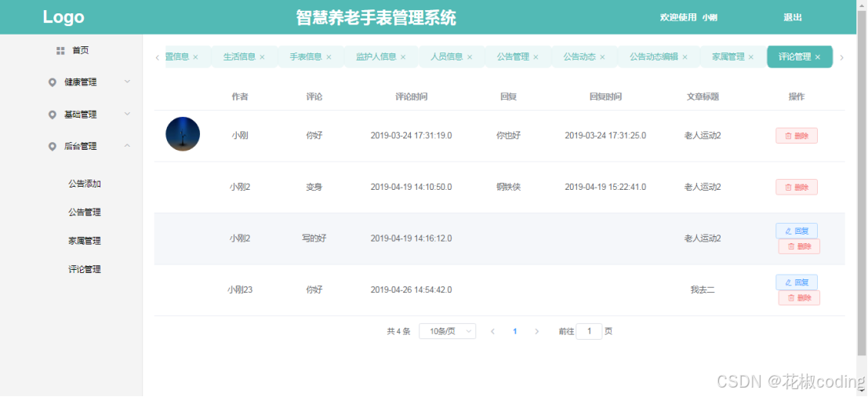Click the username 小刚 in header
The width and height of the screenshot is (868, 397).
(710, 18)
